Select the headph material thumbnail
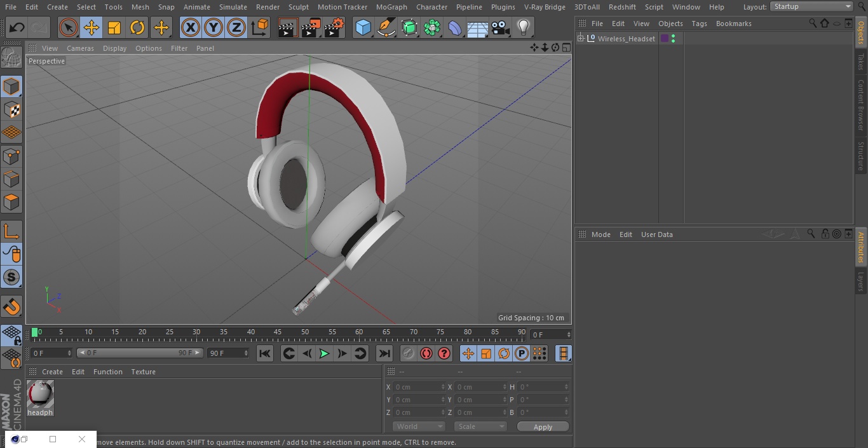This screenshot has width=868, height=448. (x=40, y=394)
